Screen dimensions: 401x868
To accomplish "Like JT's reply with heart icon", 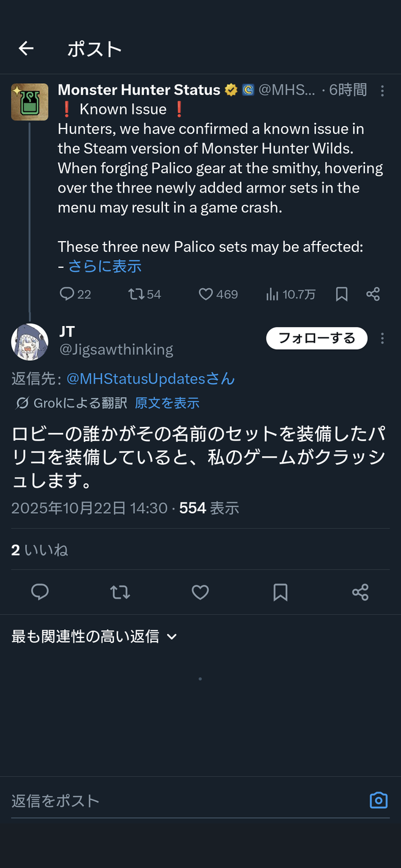I will pyautogui.click(x=200, y=592).
